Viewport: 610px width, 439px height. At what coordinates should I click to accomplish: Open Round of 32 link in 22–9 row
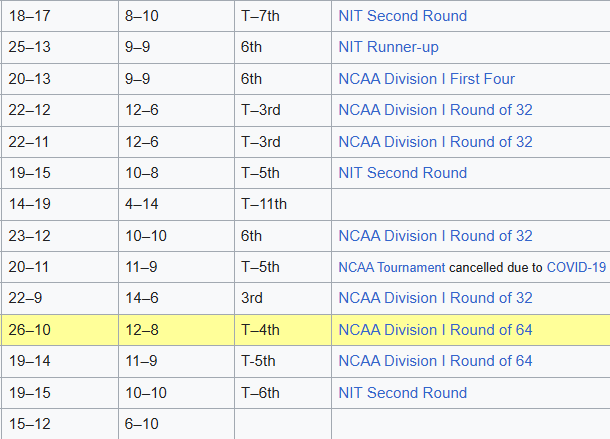[435, 298]
